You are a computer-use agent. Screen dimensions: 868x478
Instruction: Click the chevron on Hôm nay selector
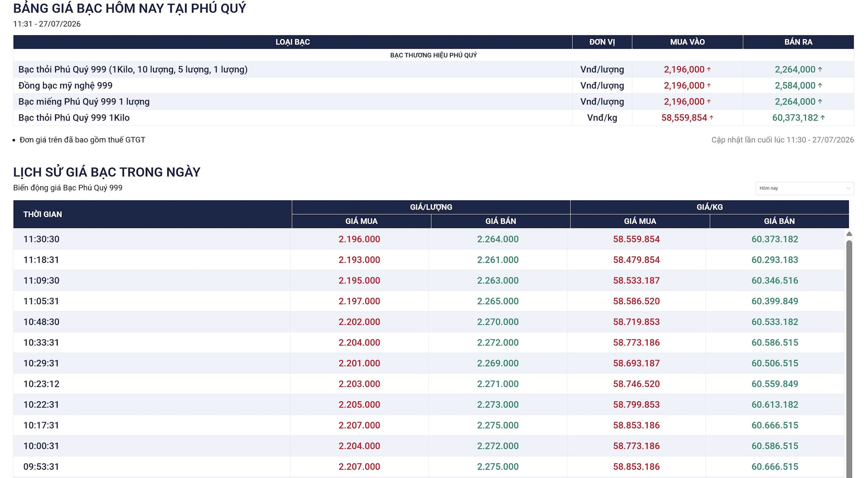point(848,188)
